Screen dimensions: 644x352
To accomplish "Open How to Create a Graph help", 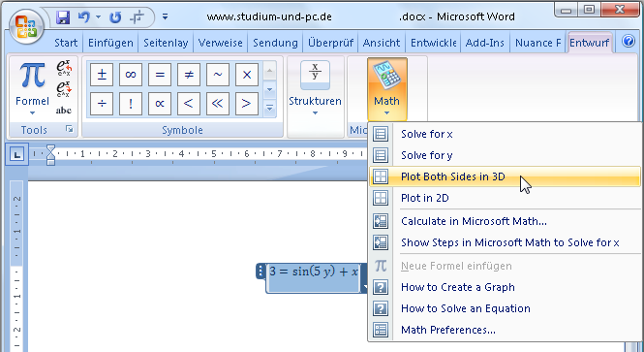I will point(505,287).
